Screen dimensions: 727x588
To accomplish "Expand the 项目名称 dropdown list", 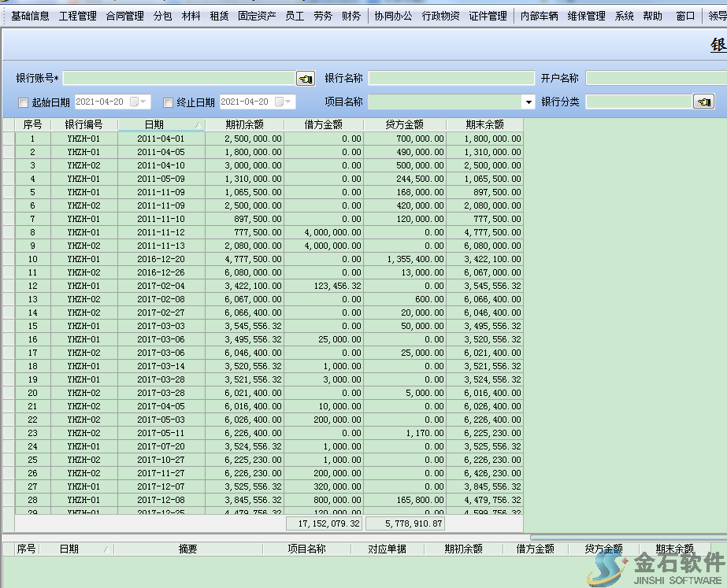I will 528,102.
